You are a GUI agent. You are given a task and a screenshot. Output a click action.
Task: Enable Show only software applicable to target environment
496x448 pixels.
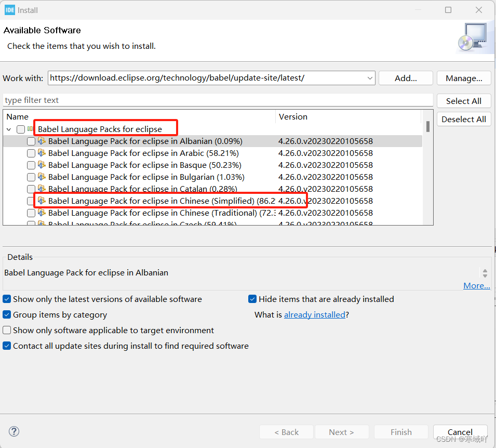7,330
